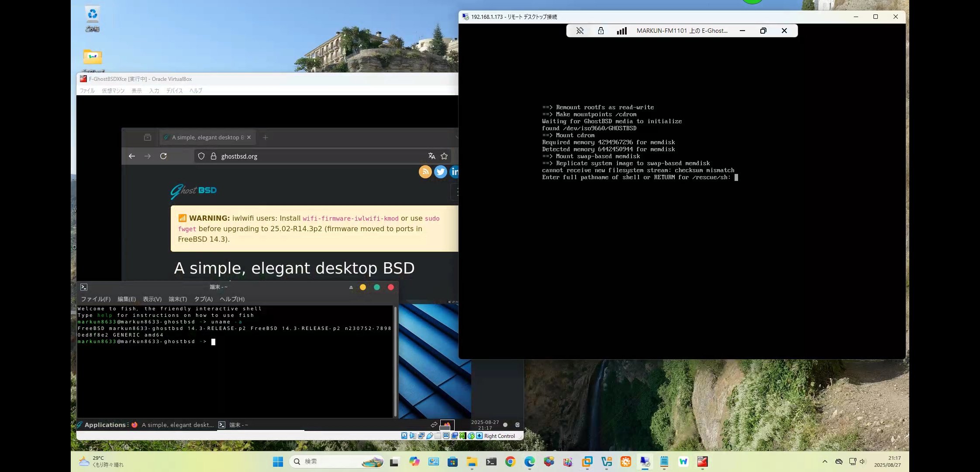The width and height of the screenshot is (980, 472).
Task: Click Firefox translate page icon
Action: pyautogui.click(x=431, y=156)
